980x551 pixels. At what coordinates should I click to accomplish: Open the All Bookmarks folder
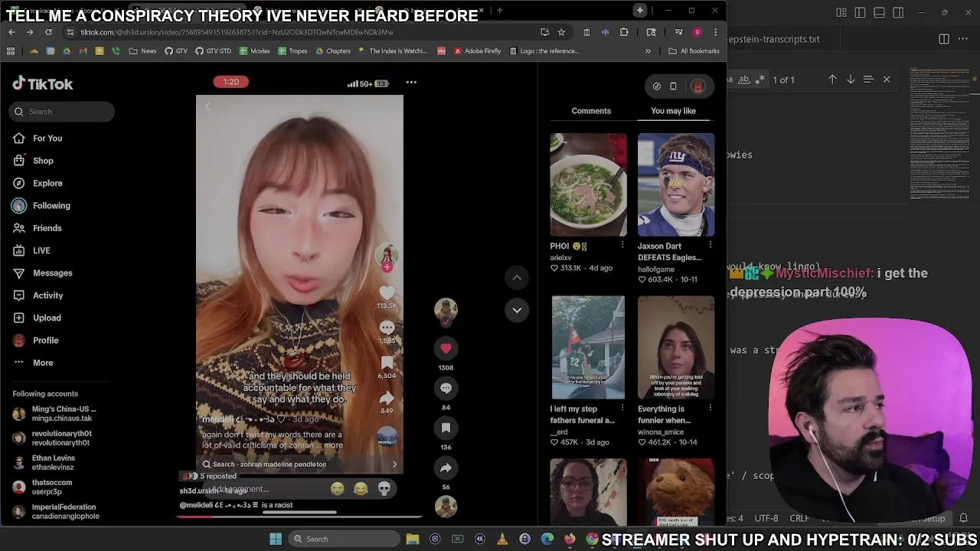point(694,51)
